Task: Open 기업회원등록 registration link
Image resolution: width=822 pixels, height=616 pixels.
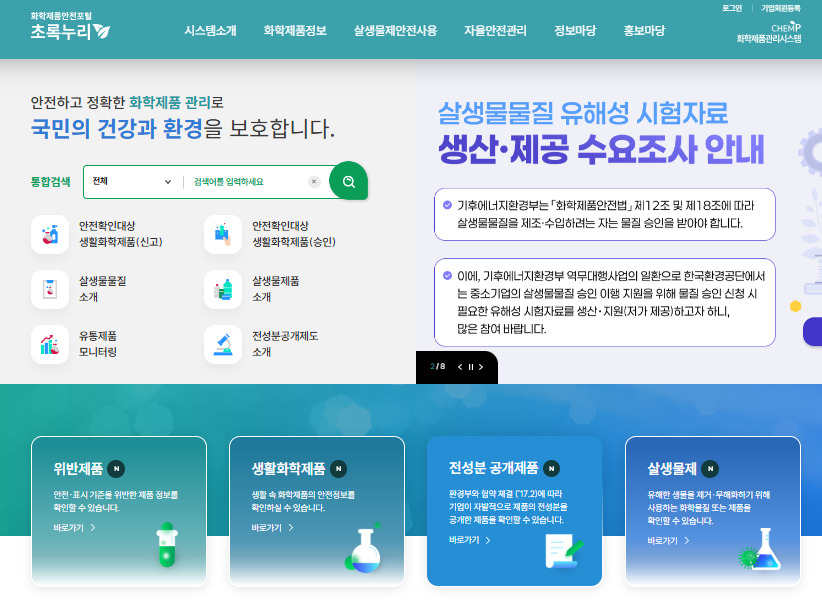Action: tap(783, 8)
